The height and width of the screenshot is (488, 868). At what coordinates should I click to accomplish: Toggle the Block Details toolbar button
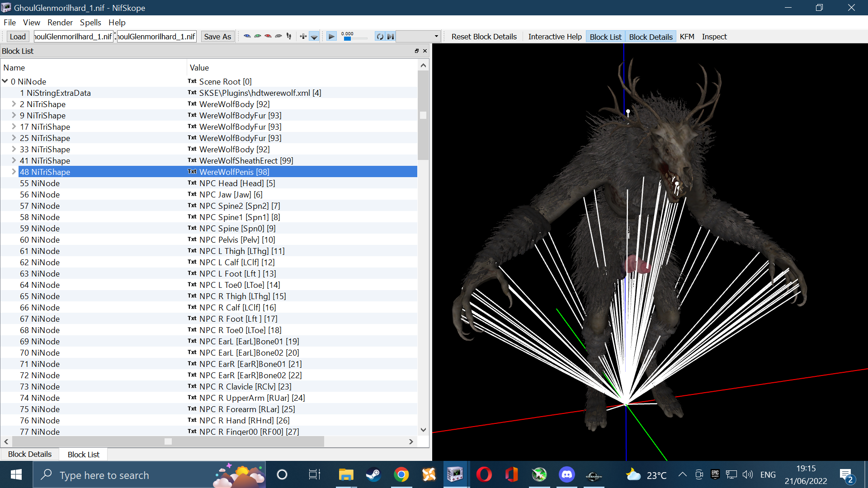tap(651, 37)
